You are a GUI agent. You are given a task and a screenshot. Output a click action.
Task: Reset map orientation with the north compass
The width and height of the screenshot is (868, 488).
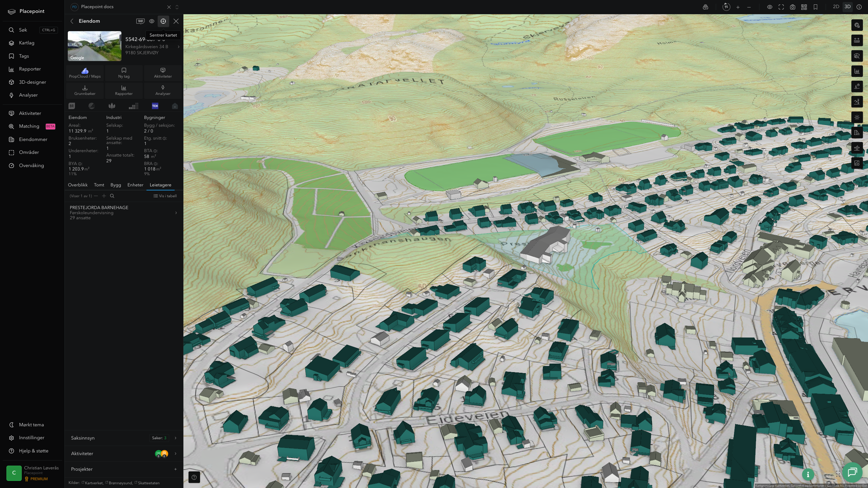tap(726, 7)
